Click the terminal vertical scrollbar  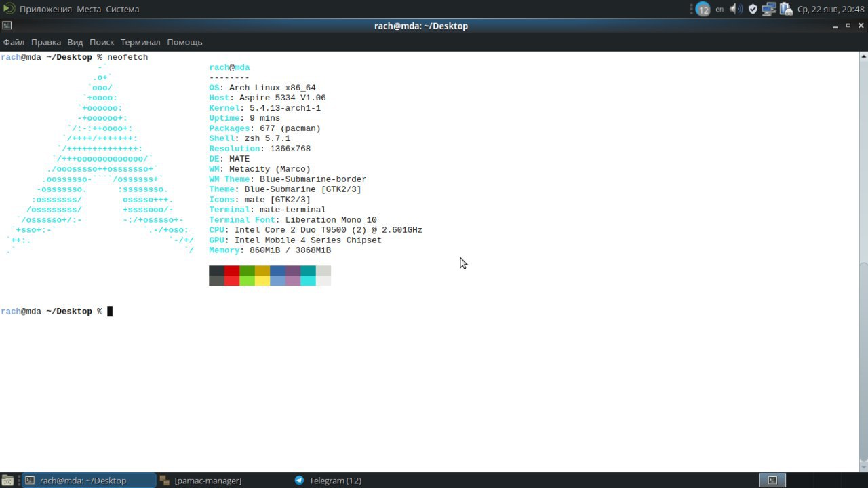[x=863, y=261]
